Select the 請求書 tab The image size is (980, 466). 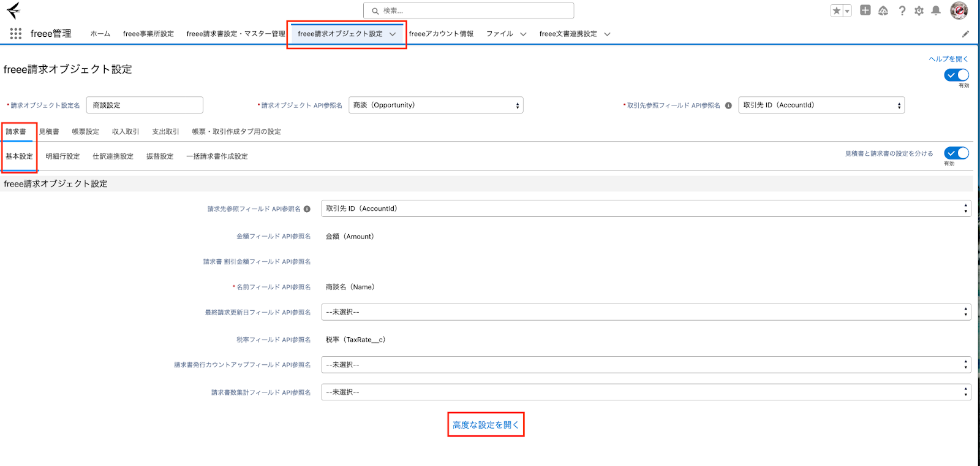(x=16, y=131)
